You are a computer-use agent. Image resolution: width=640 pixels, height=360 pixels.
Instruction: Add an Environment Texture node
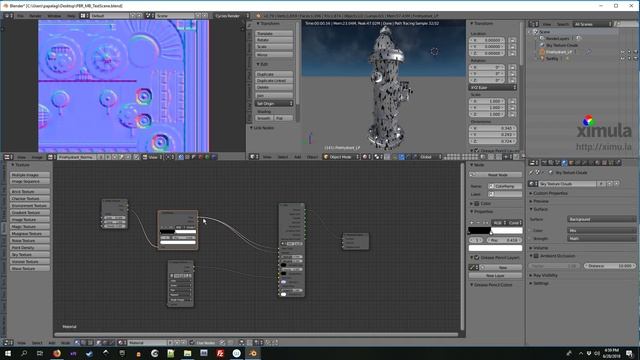pos(30,205)
